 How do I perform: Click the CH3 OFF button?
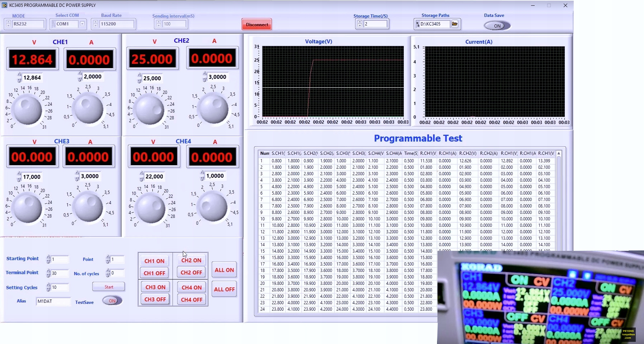(x=155, y=299)
